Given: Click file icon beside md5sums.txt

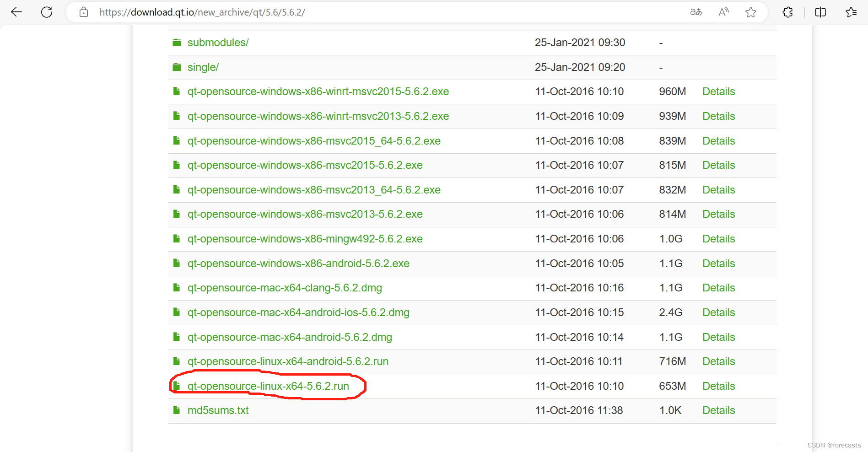Looking at the screenshot, I should point(176,410).
